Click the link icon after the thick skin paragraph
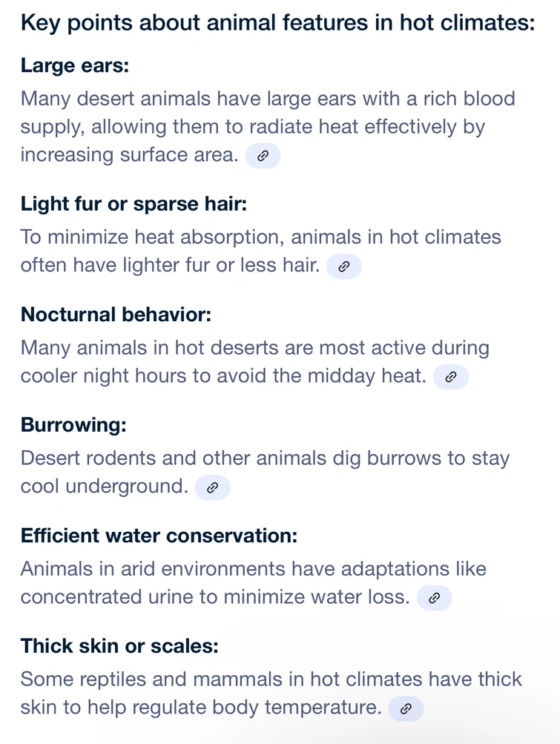The height and width of the screenshot is (744, 560). [x=405, y=708]
